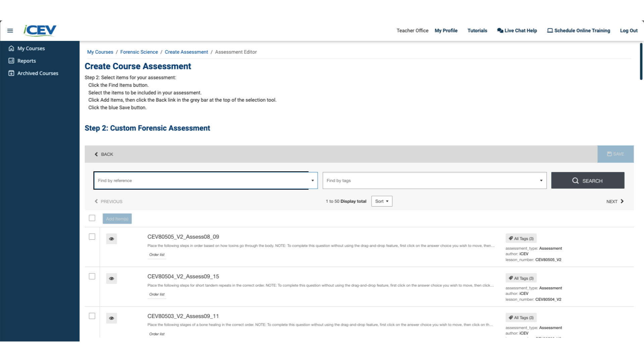Click the Schedule Online Training laptop icon

click(x=550, y=31)
